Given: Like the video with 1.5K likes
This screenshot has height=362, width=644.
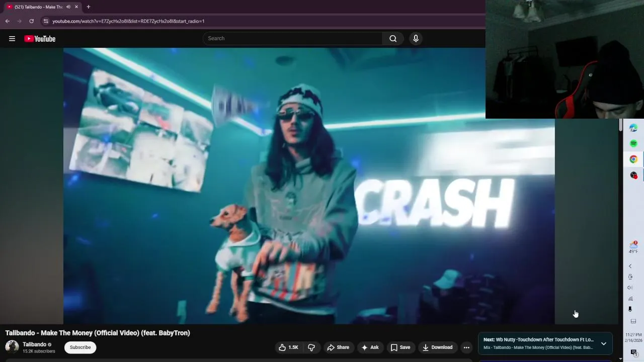Looking at the screenshot, I should tap(288, 347).
